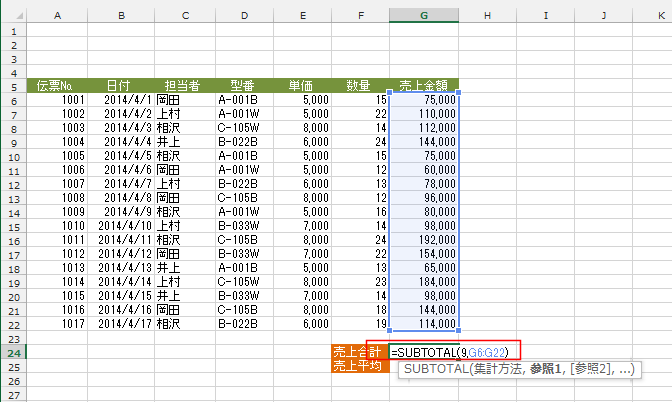Image resolution: width=672 pixels, height=402 pixels.
Task: Click date cell 2014/4/10
Action: coord(120,226)
